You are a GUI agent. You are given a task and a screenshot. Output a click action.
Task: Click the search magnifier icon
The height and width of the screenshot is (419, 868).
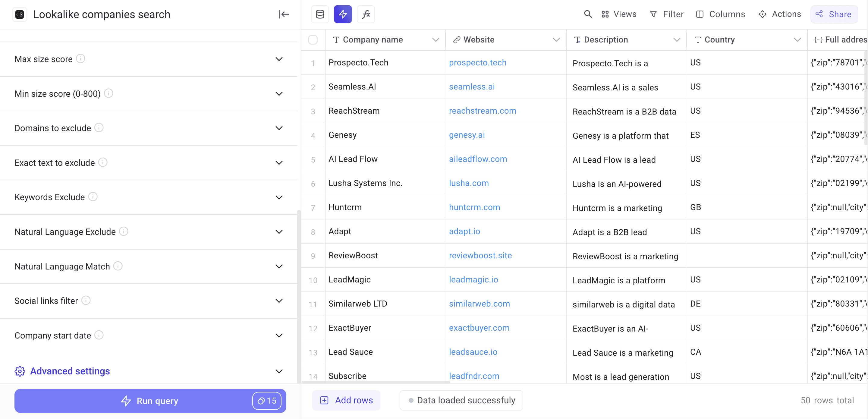[588, 14]
